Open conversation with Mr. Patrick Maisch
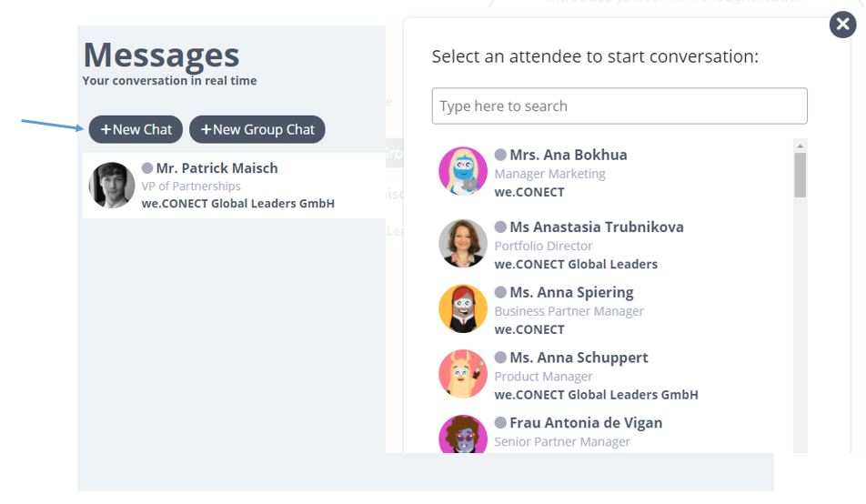866x504 pixels. pyautogui.click(x=234, y=185)
